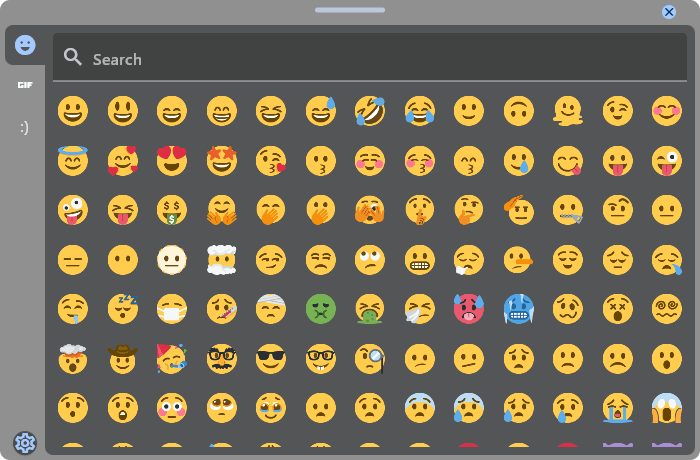Insert the hugging face emoji

221,210
